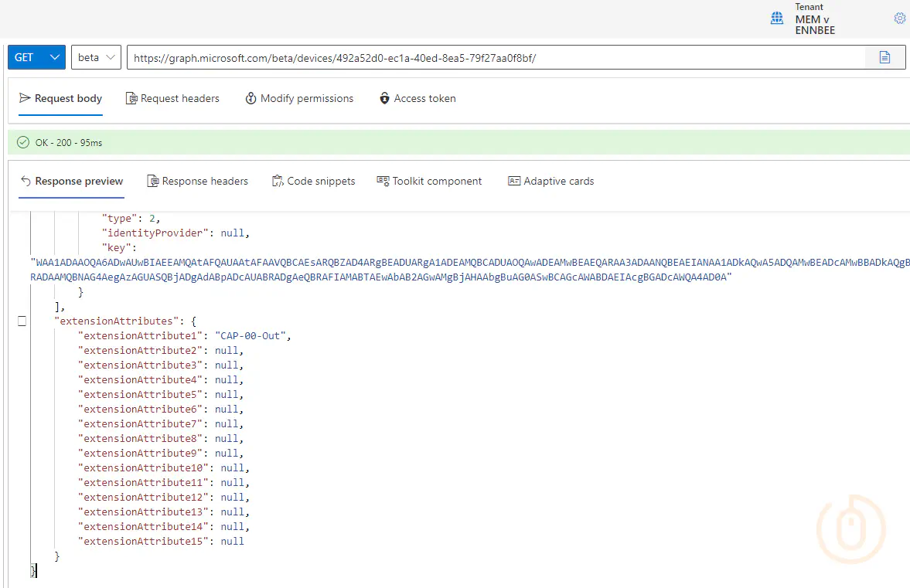Image resolution: width=910 pixels, height=588 pixels.
Task: Switch to the Request headers tab
Action: coord(172,98)
